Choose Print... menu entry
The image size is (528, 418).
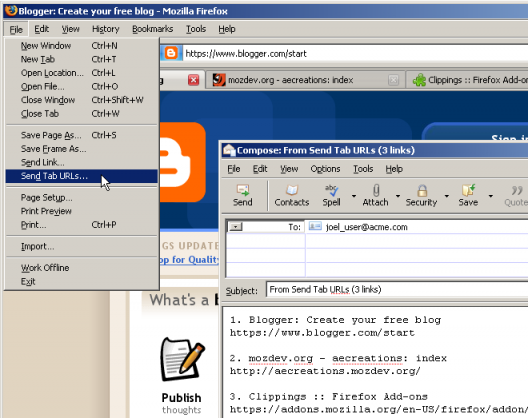[81, 225]
